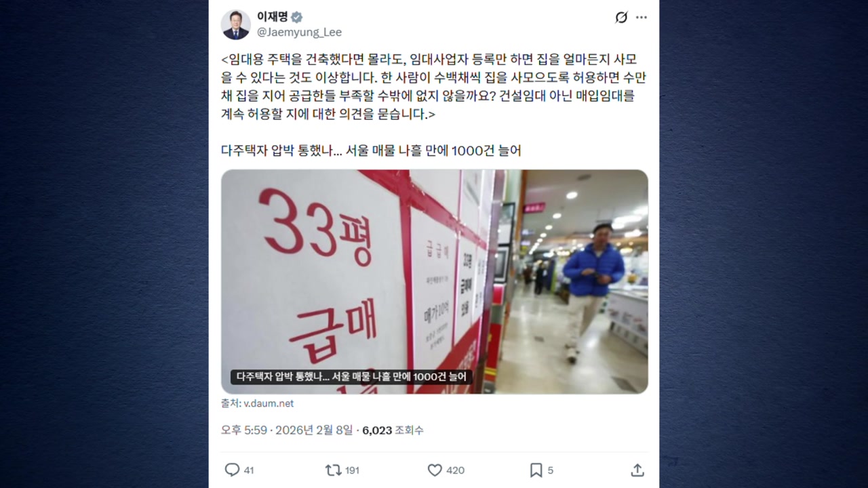Click the repost arrows icon
868x488 pixels.
click(x=333, y=470)
